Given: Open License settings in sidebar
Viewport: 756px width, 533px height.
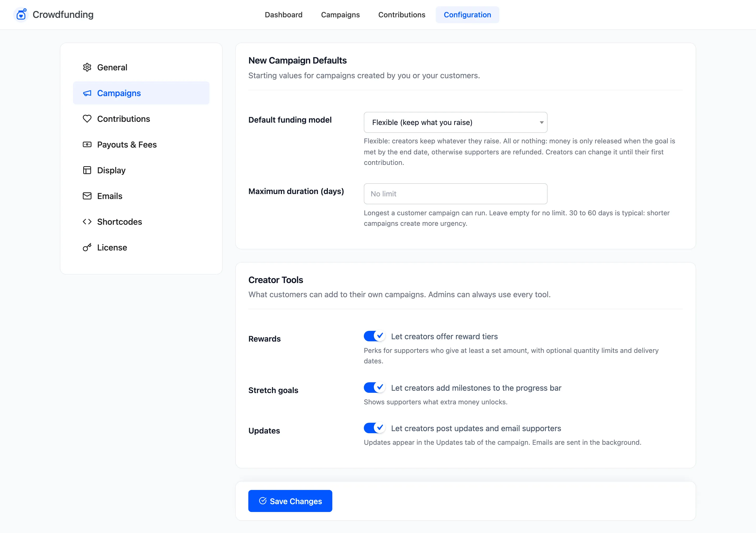Looking at the screenshot, I should click(x=141, y=247).
